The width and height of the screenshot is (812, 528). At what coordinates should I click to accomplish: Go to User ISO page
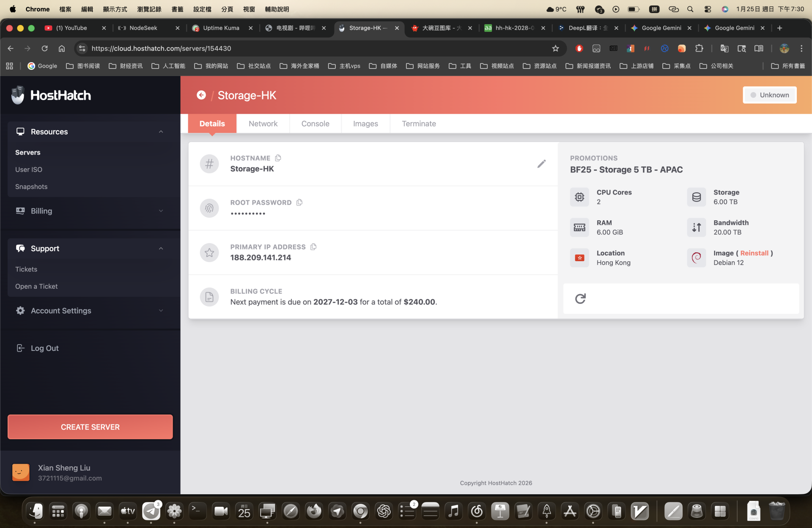pos(29,170)
